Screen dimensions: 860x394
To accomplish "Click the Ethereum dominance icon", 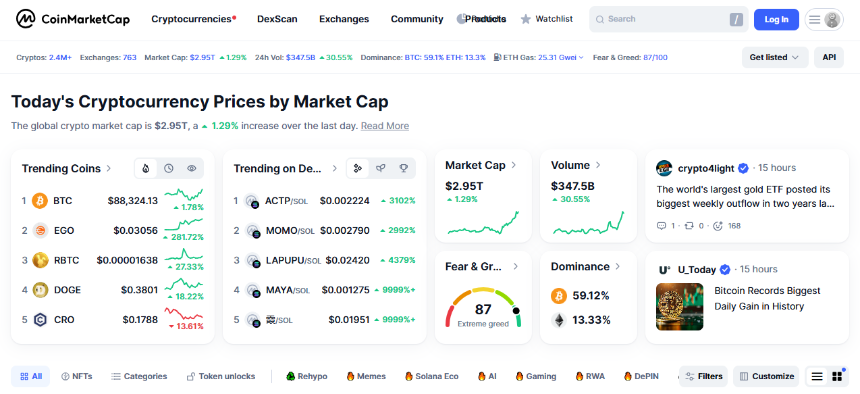I will point(559,320).
